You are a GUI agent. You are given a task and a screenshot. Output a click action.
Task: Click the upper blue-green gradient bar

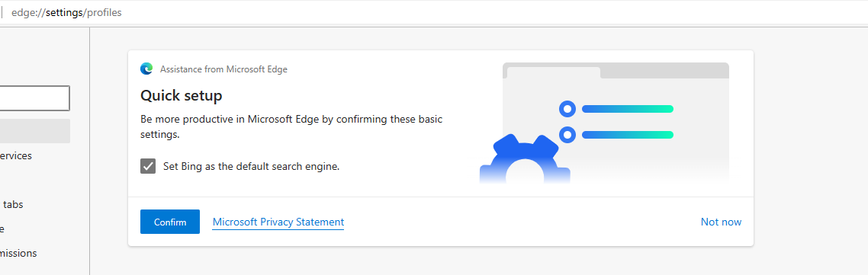click(628, 109)
